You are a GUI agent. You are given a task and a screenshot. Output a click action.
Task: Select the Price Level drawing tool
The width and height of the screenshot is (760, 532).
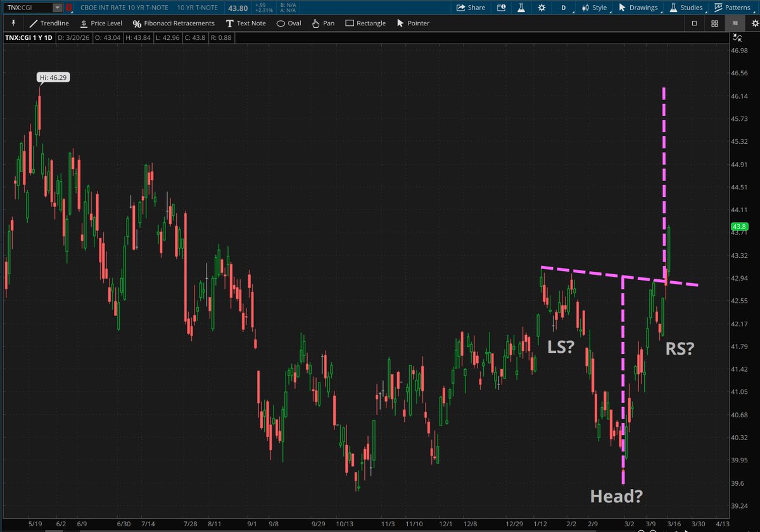[x=101, y=23]
